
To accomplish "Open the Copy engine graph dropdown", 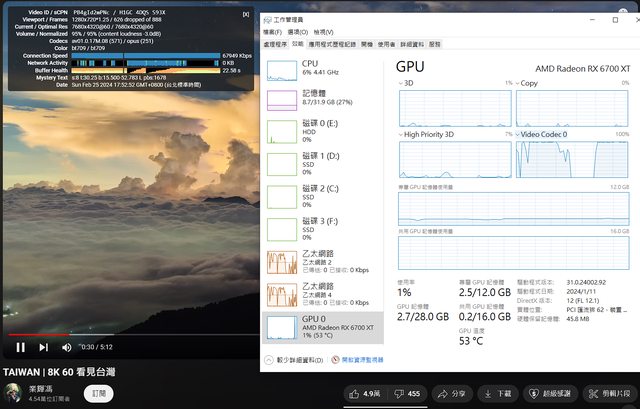I will tap(520, 82).
